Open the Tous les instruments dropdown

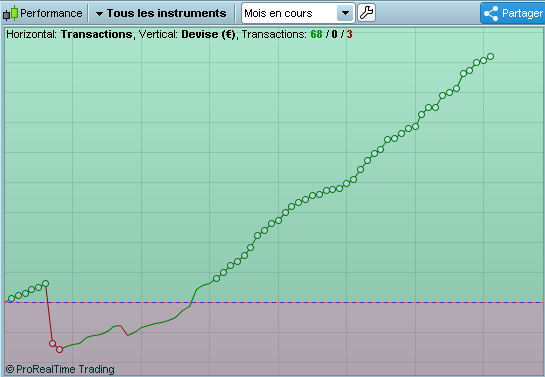(161, 13)
